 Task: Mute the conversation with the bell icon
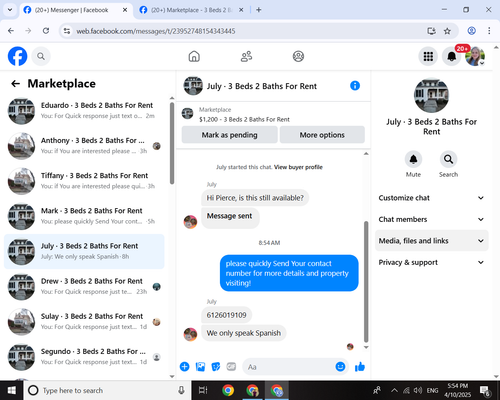click(413, 159)
